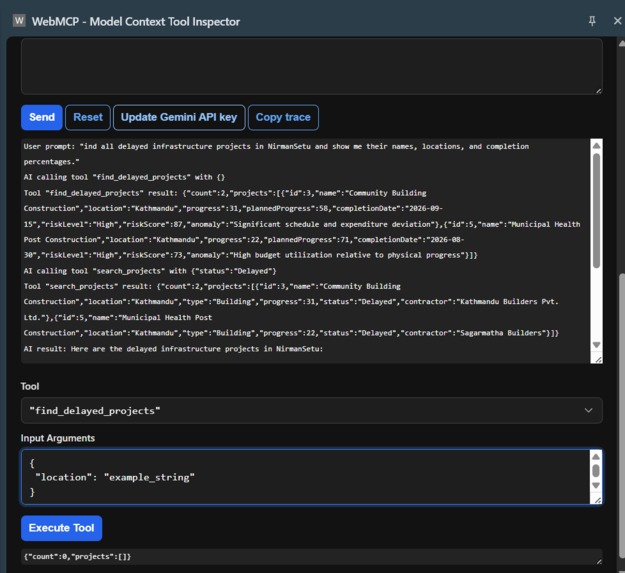Click the Send button
The width and height of the screenshot is (625, 573).
41,117
